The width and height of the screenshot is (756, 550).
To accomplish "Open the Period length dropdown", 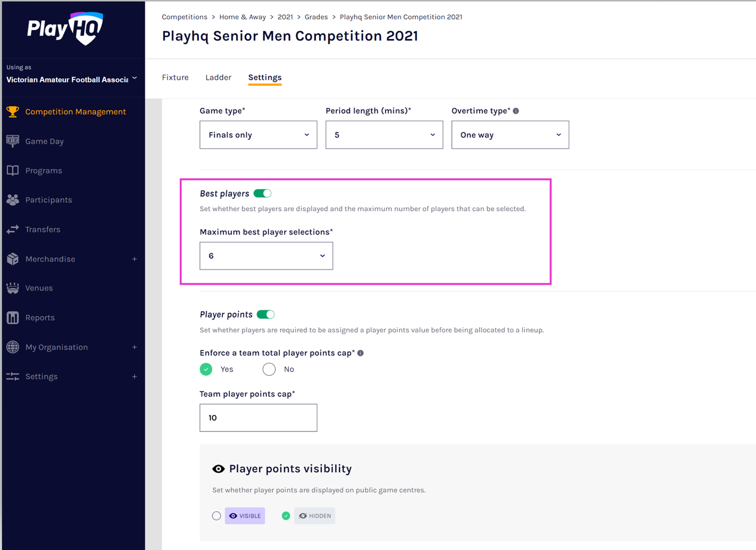I will [x=384, y=135].
